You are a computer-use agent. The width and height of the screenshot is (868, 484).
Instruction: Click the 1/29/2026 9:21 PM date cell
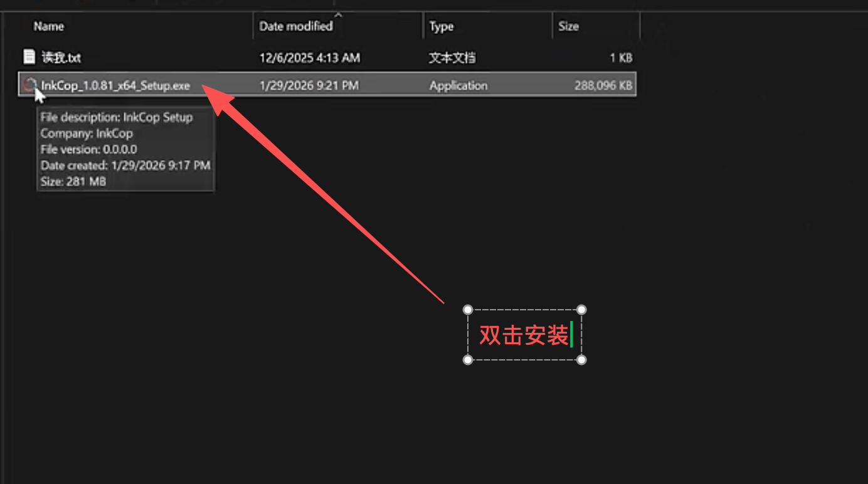click(309, 85)
